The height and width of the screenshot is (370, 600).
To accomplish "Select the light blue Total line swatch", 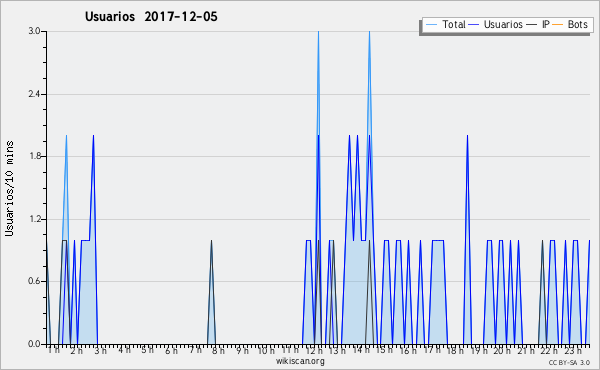I will pyautogui.click(x=431, y=25).
